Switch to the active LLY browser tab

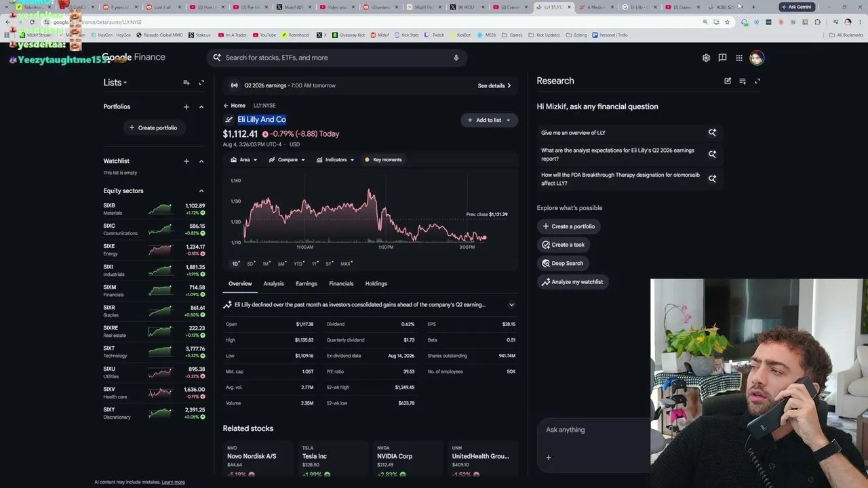pos(553,7)
